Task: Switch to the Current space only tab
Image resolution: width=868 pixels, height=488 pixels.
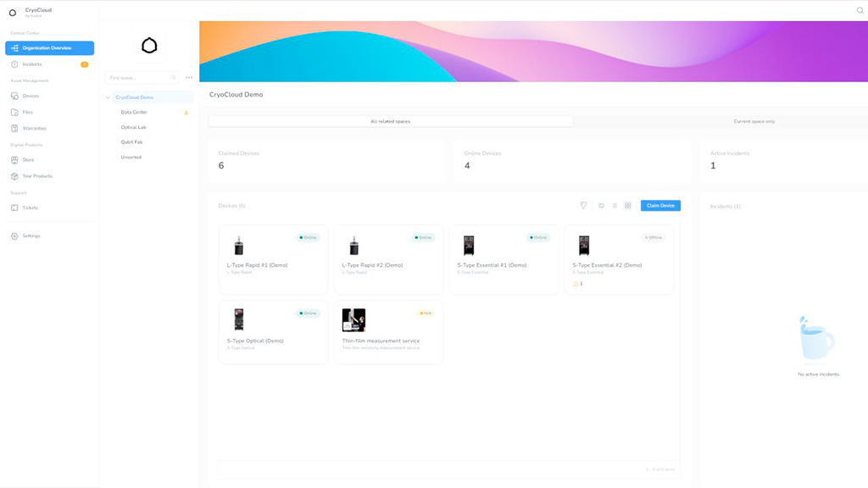Action: tap(754, 121)
